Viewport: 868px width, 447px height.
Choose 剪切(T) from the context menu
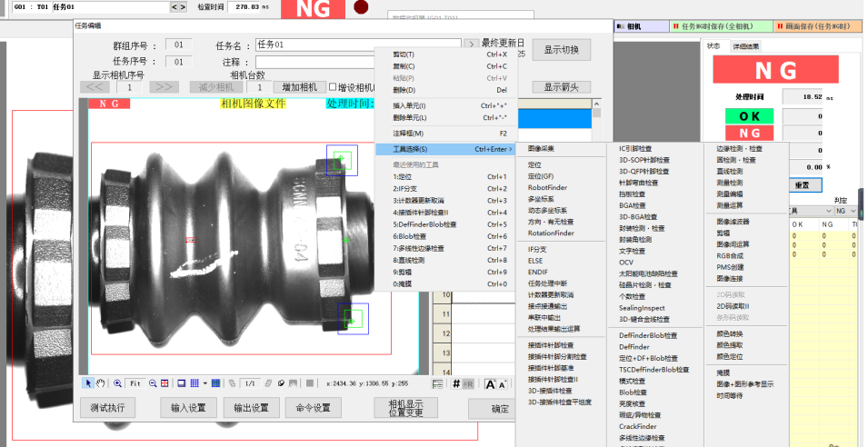click(x=404, y=55)
